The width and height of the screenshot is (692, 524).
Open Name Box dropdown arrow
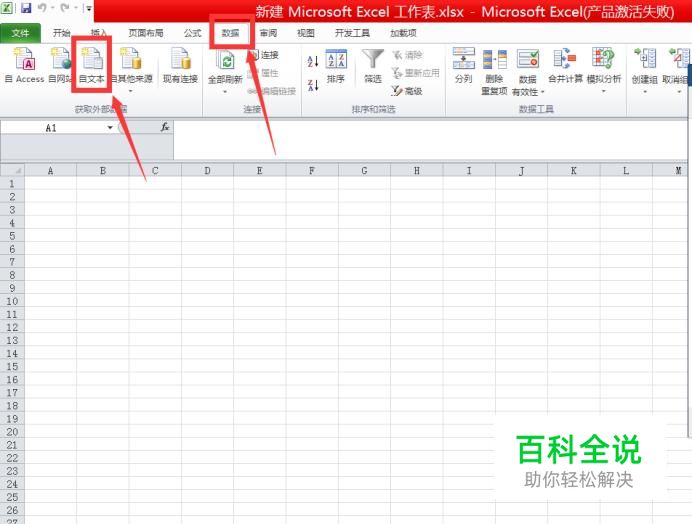pos(110,128)
